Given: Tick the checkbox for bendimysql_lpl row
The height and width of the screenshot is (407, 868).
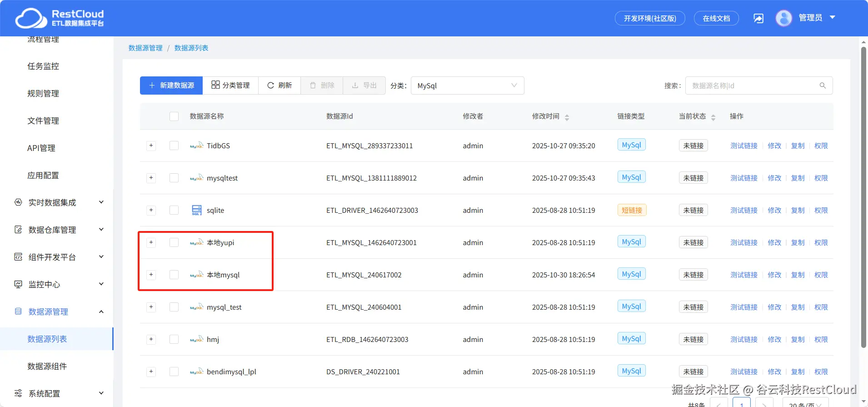Looking at the screenshot, I should pyautogui.click(x=174, y=372).
